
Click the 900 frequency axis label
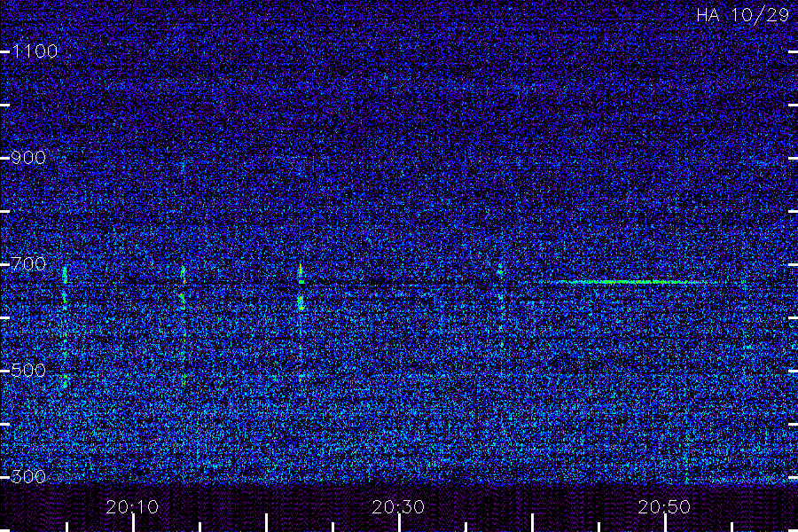pos(28,158)
